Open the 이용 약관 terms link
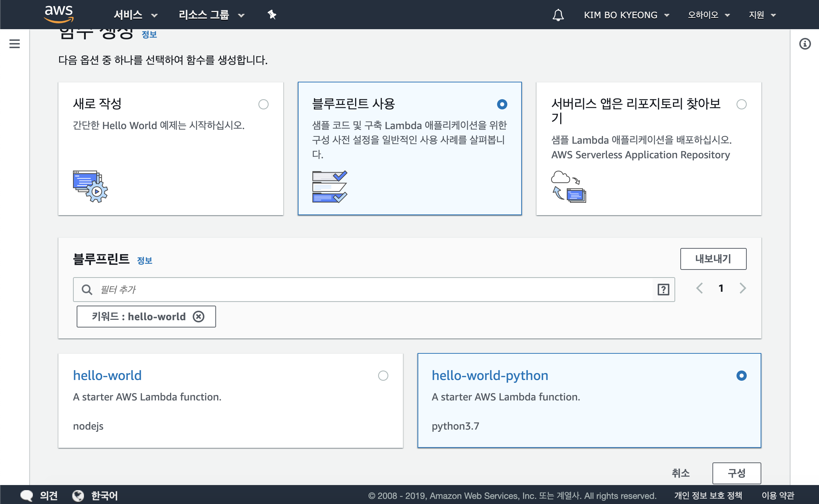Viewport: 819px width, 504px height. tap(778, 496)
